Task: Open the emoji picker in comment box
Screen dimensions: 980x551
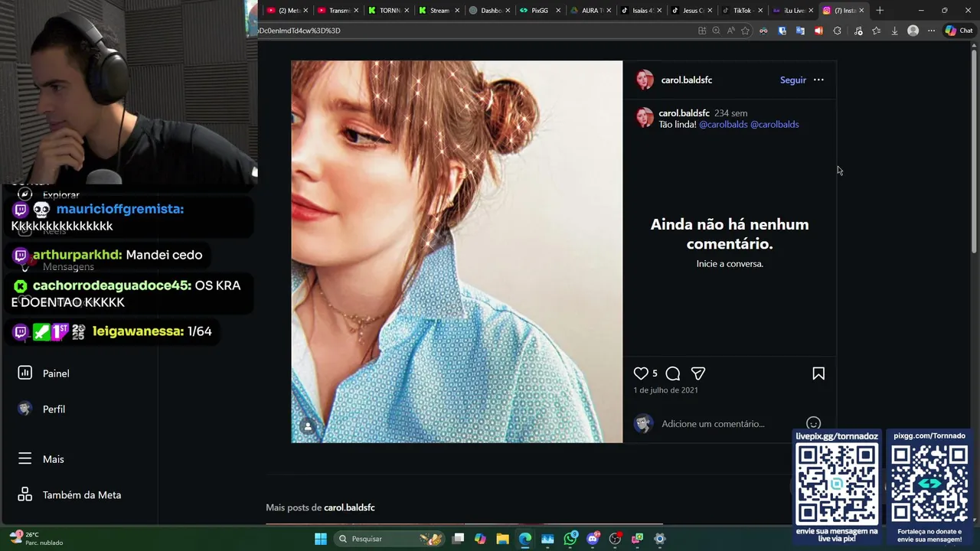Action: 813,423
